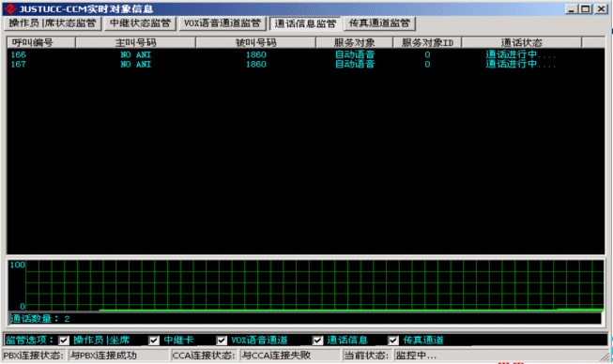The width and height of the screenshot is (613, 364).
Task: Click the 通话状态 column header
Action: click(x=522, y=42)
